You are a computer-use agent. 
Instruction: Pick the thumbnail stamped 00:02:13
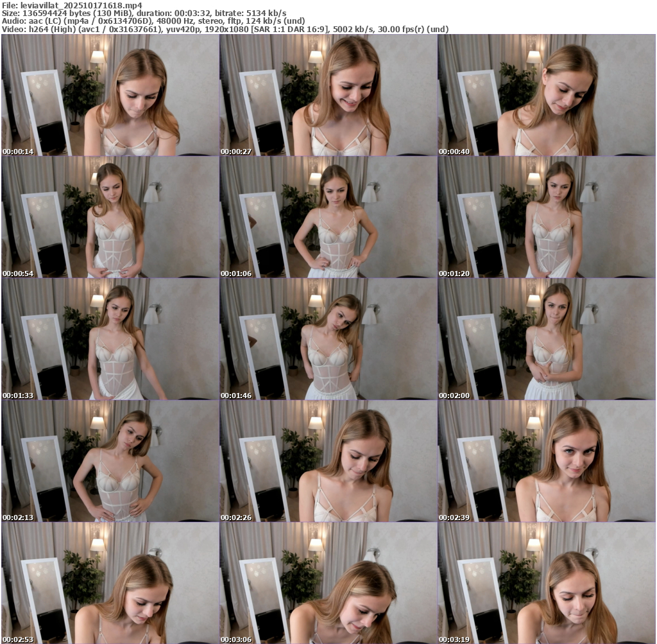coord(110,461)
